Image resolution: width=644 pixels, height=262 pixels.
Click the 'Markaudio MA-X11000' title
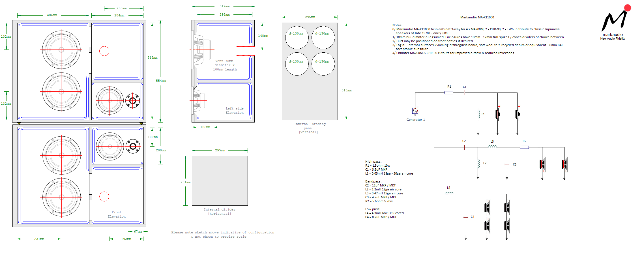pos(477,17)
